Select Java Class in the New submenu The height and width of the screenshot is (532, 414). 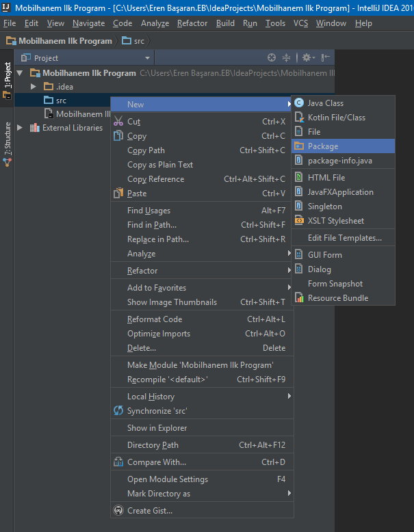tap(343, 103)
